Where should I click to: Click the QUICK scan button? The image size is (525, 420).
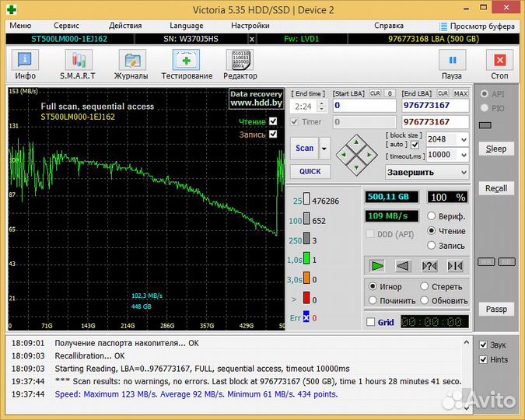pos(310,172)
